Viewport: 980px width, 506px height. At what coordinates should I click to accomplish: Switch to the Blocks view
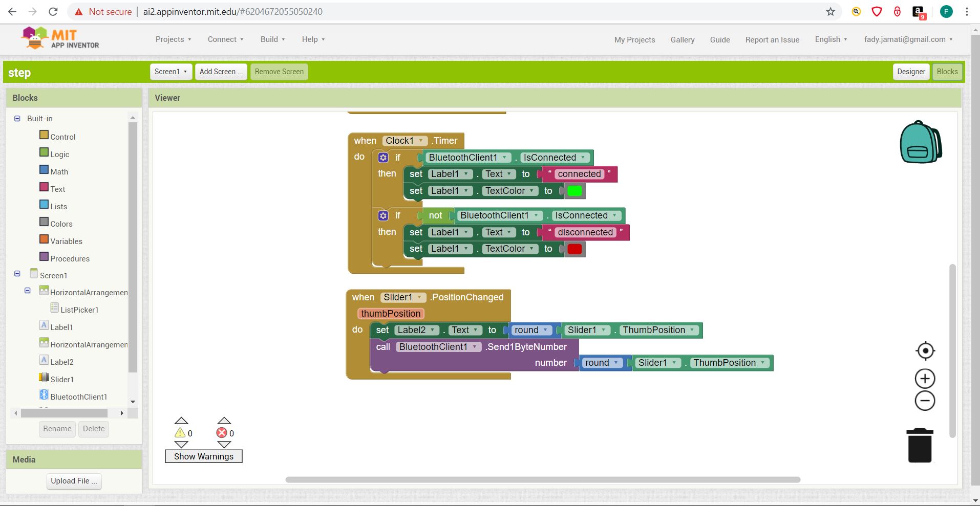coord(947,72)
